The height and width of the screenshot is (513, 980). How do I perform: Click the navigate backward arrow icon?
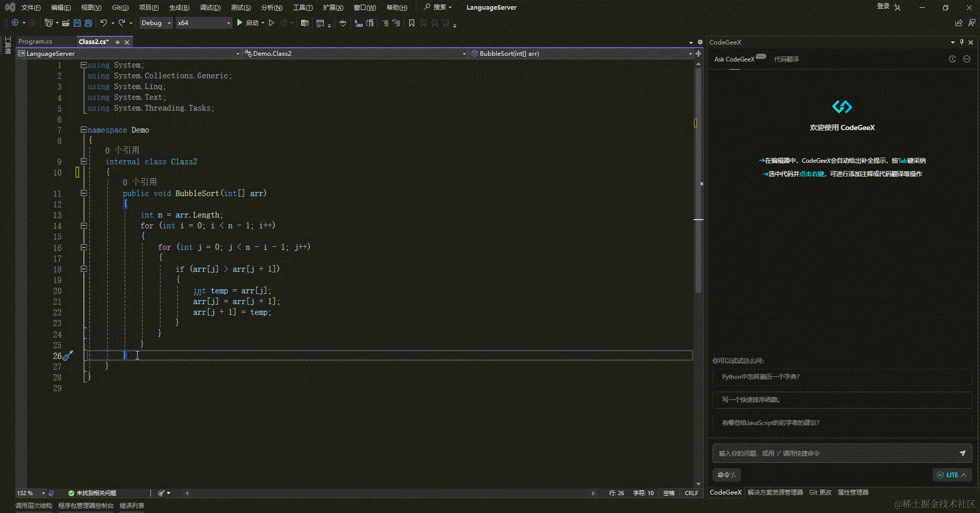[15, 23]
